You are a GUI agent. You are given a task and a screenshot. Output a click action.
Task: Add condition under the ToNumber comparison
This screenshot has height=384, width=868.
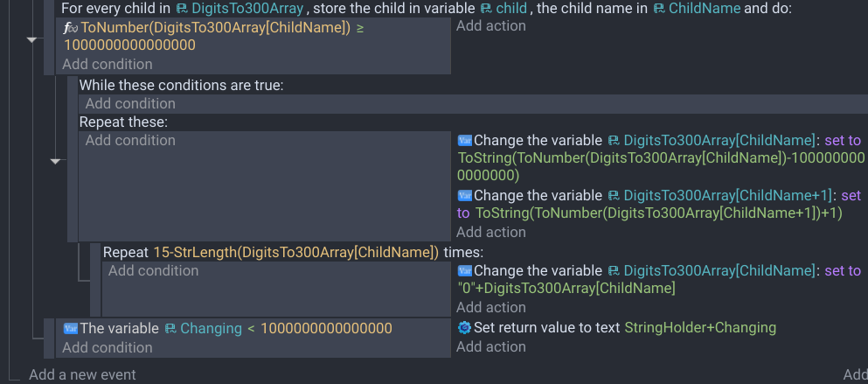(108, 64)
